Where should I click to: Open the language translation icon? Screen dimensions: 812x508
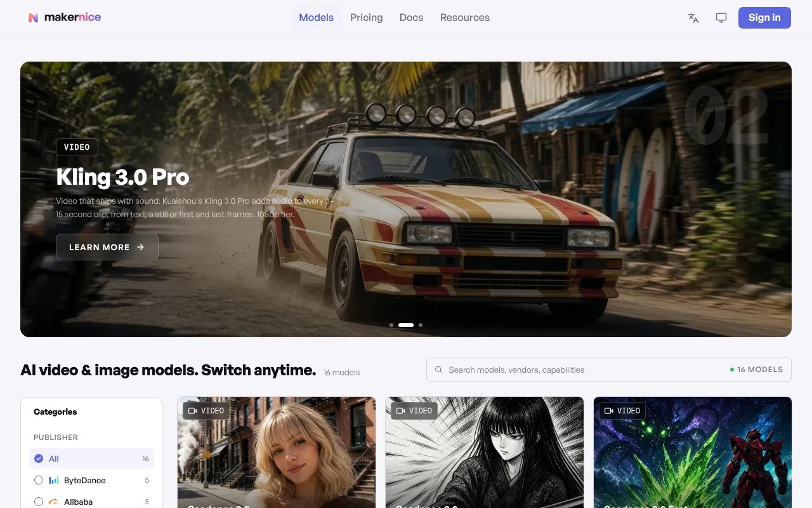click(x=693, y=18)
